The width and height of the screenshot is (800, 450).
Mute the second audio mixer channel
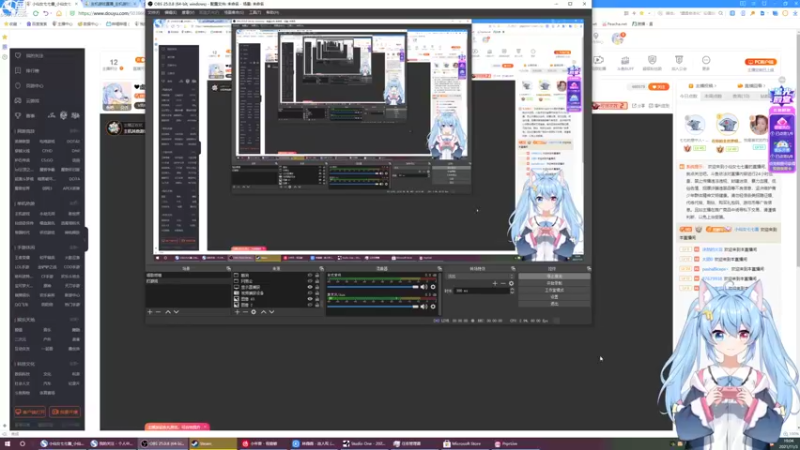pyautogui.click(x=424, y=307)
